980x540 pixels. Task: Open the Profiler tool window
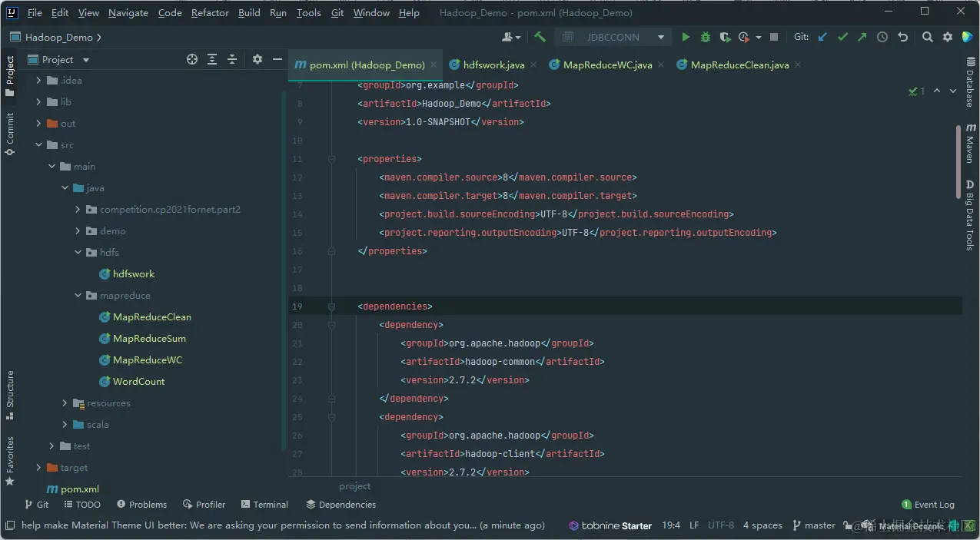tap(204, 505)
